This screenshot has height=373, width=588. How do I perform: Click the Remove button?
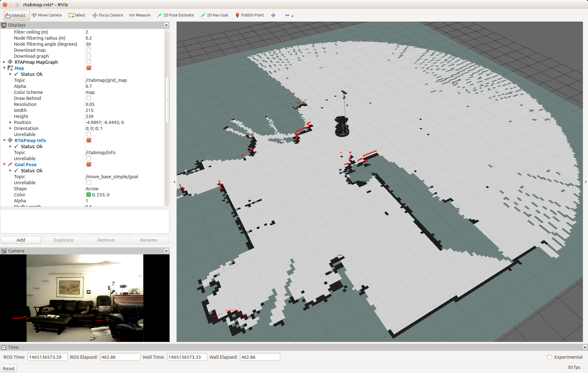point(106,240)
